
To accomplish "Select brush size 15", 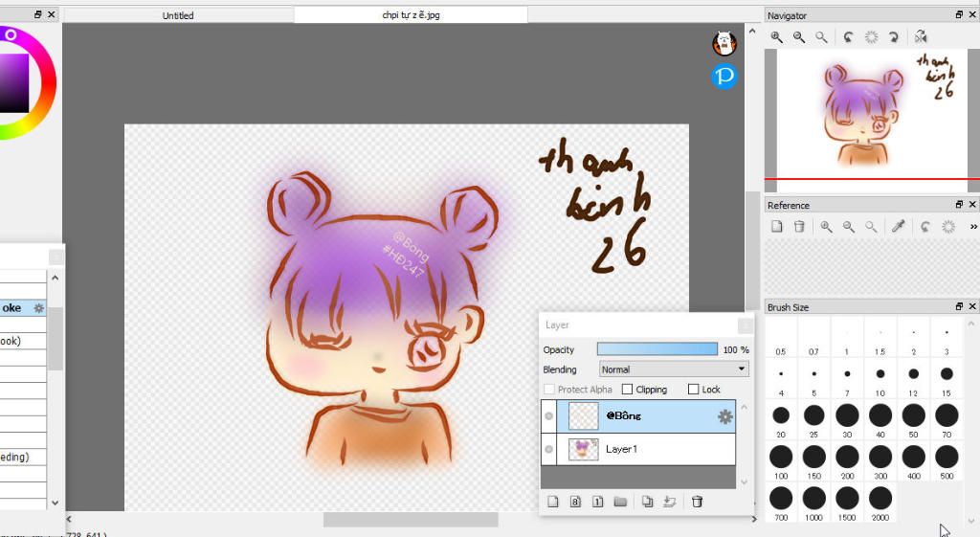I will [947, 379].
